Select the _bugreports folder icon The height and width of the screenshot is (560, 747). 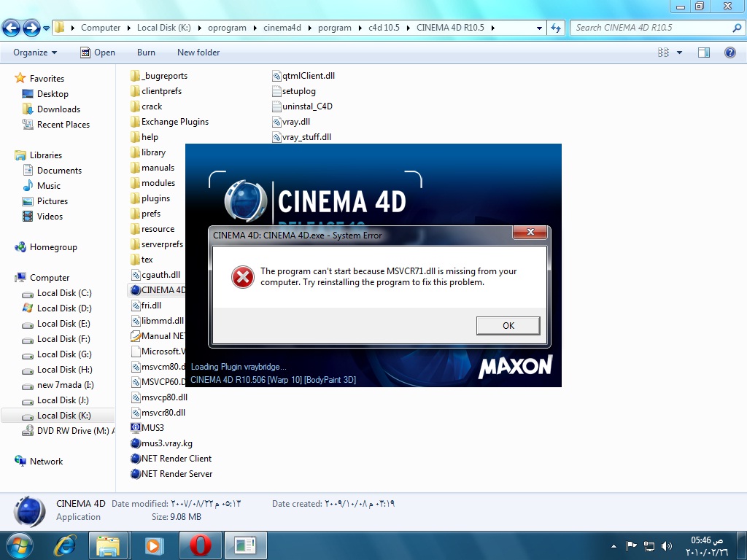pos(135,76)
